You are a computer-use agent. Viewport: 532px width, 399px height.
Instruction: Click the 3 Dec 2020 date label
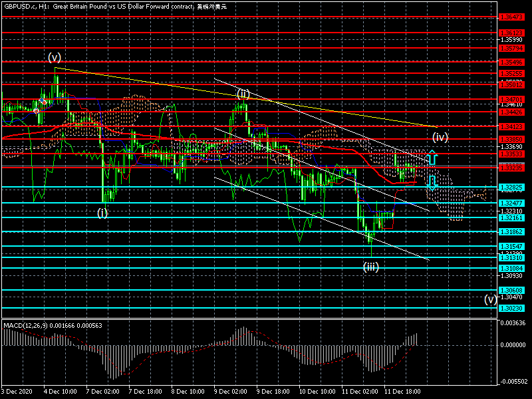pyautogui.click(x=17, y=391)
